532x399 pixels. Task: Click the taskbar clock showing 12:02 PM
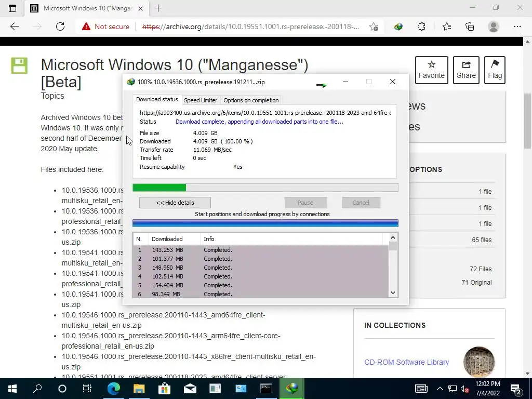[487, 389]
